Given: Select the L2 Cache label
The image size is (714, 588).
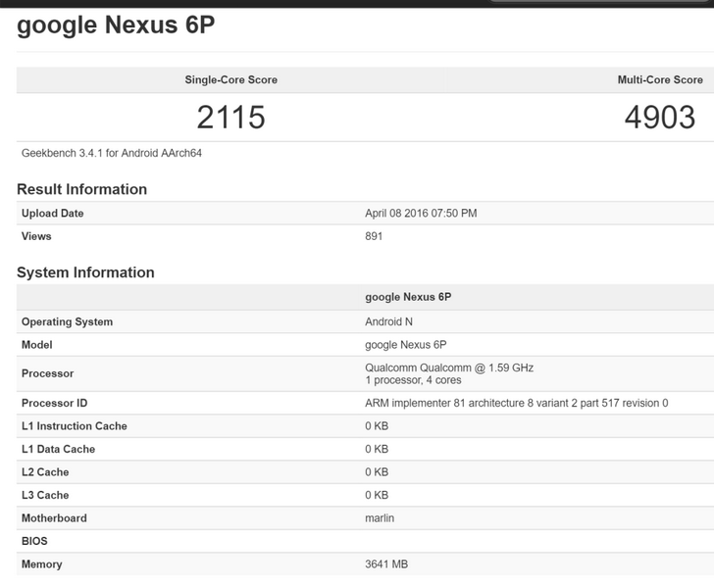Looking at the screenshot, I should [45, 472].
